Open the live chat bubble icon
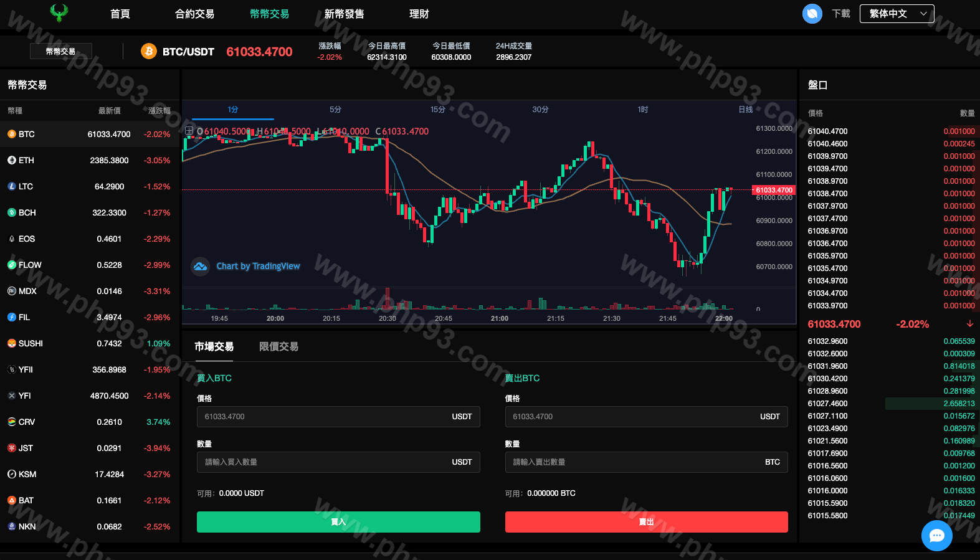980x560 pixels. pos(936,536)
